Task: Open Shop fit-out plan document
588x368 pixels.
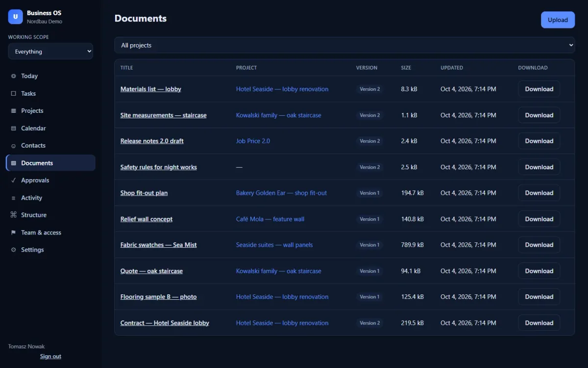Action: point(144,193)
